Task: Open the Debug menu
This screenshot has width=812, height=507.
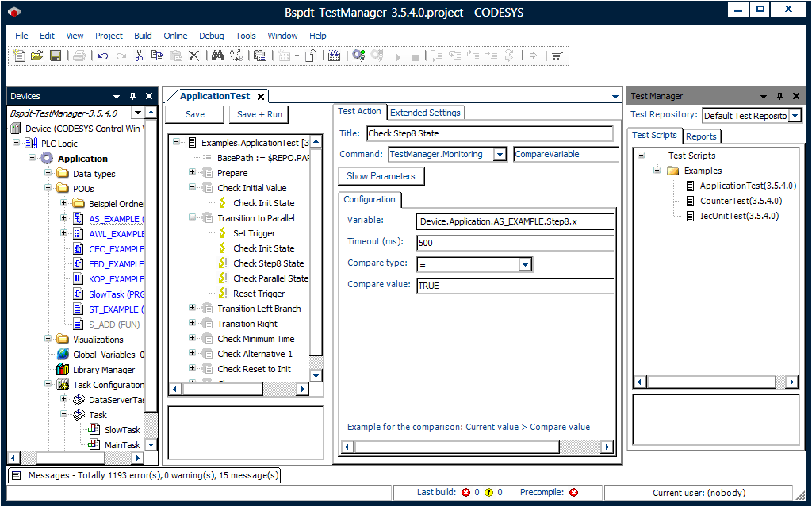Action: 212,36
